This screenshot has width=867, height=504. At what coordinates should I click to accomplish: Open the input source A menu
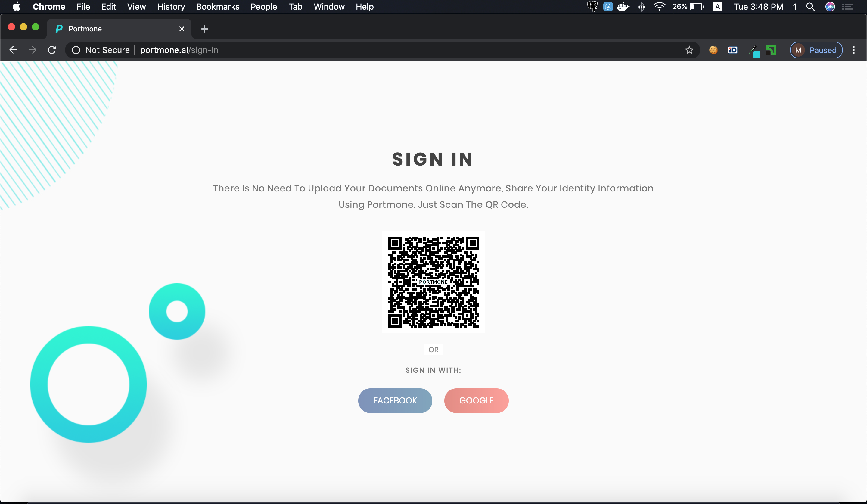[x=717, y=7]
